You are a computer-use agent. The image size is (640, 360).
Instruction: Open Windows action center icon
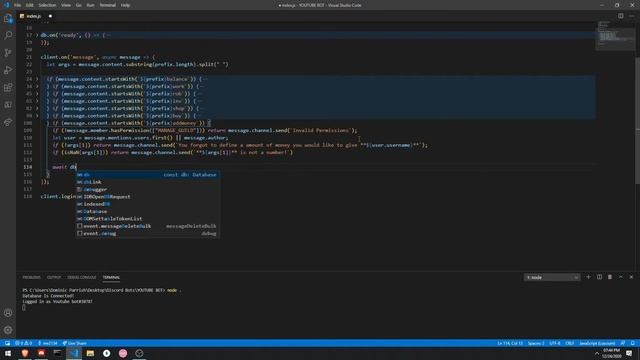(629, 353)
